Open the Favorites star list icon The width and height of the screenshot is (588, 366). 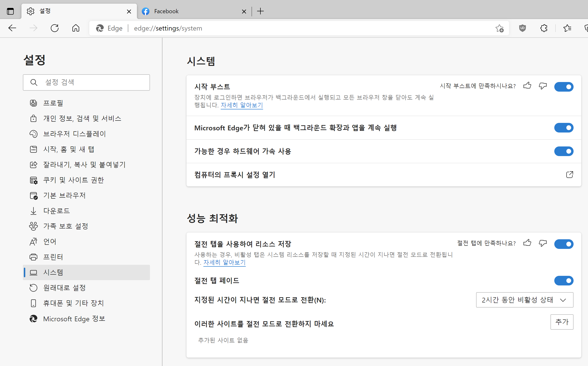(567, 28)
